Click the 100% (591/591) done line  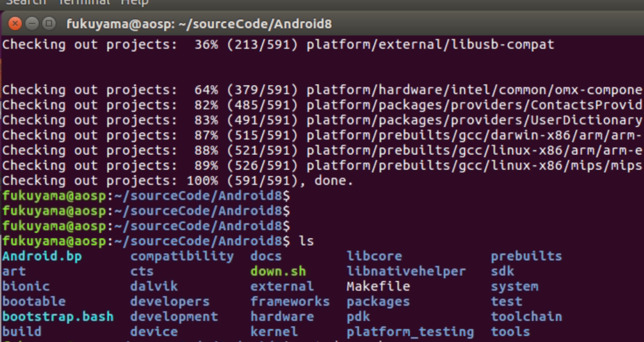click(178, 180)
